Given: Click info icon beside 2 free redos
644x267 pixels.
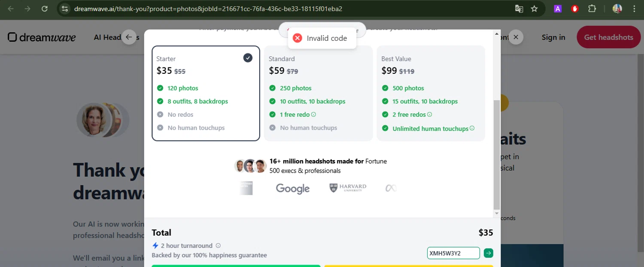Looking at the screenshot, I should point(429,115).
